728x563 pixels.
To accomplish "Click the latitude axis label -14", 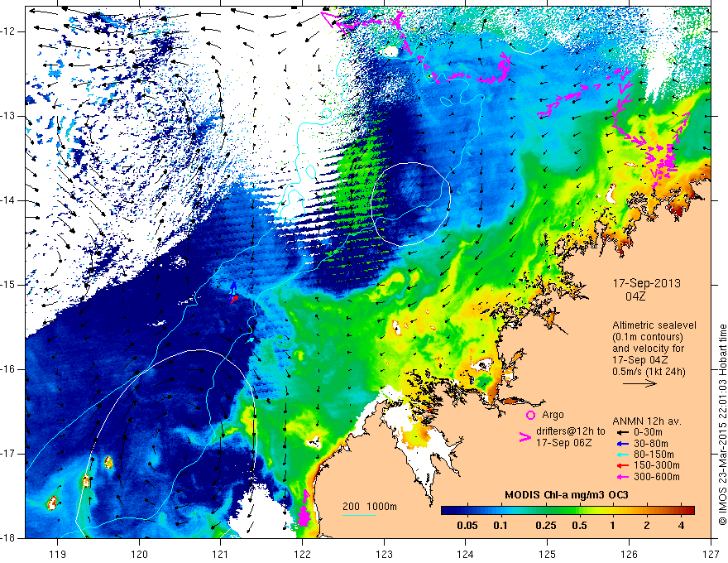I will (8, 200).
